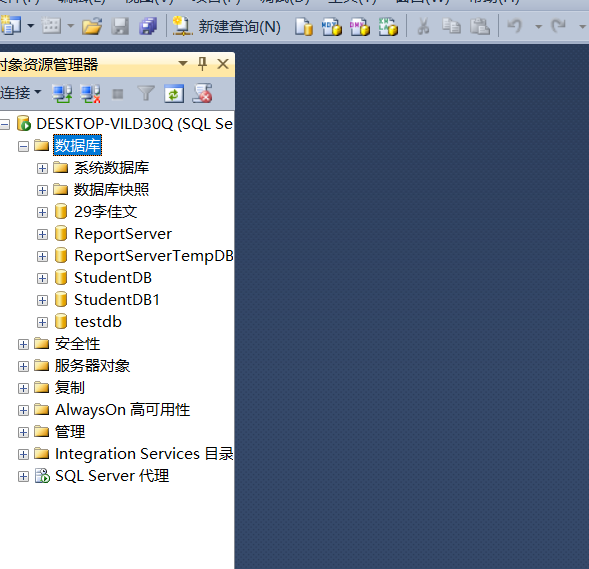Select the 数据库 folder label
The width and height of the screenshot is (589, 569).
pos(77,145)
